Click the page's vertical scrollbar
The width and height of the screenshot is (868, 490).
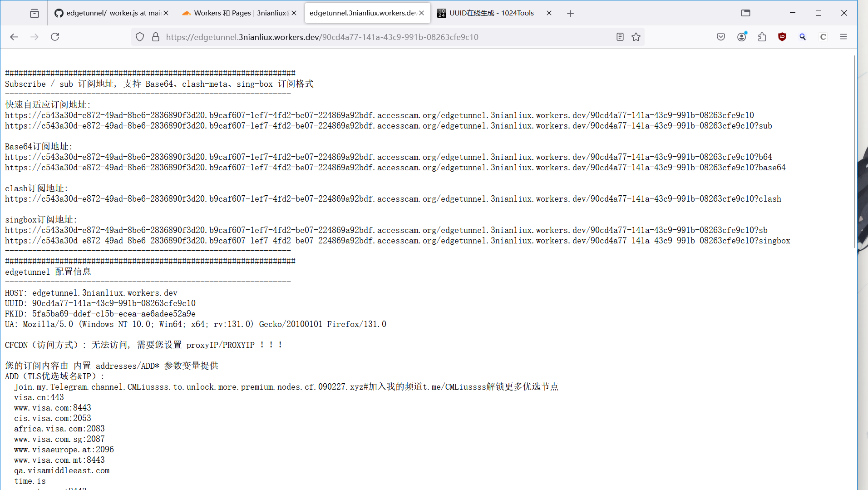pos(855,152)
